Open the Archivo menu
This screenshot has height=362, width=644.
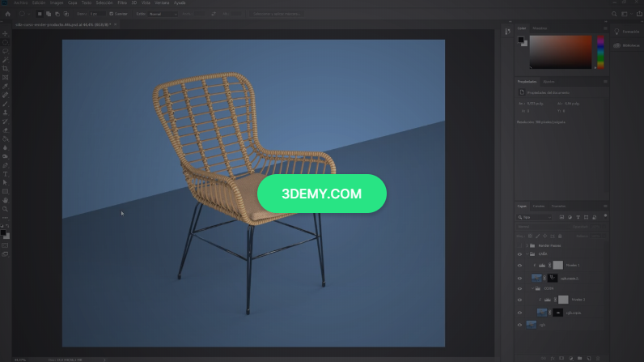tap(20, 3)
